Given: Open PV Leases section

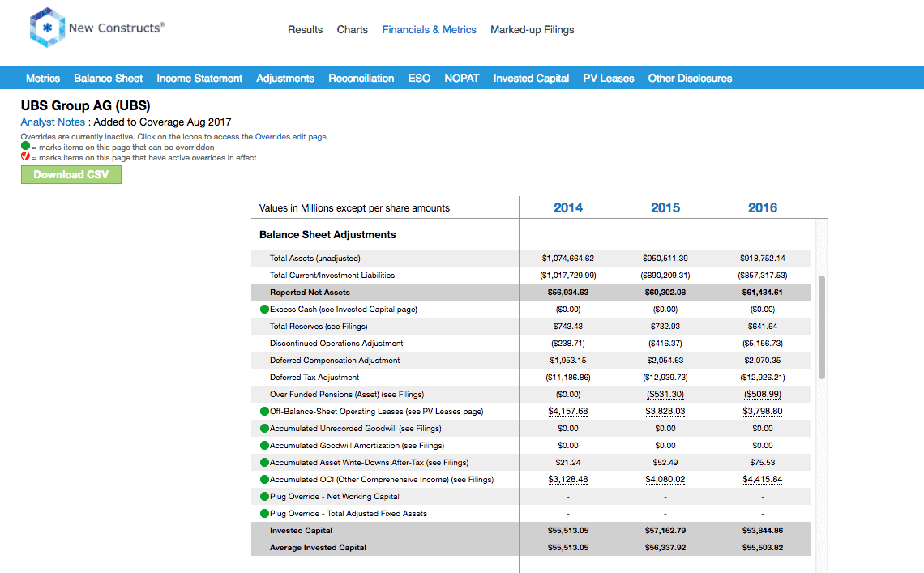Looking at the screenshot, I should tap(609, 79).
